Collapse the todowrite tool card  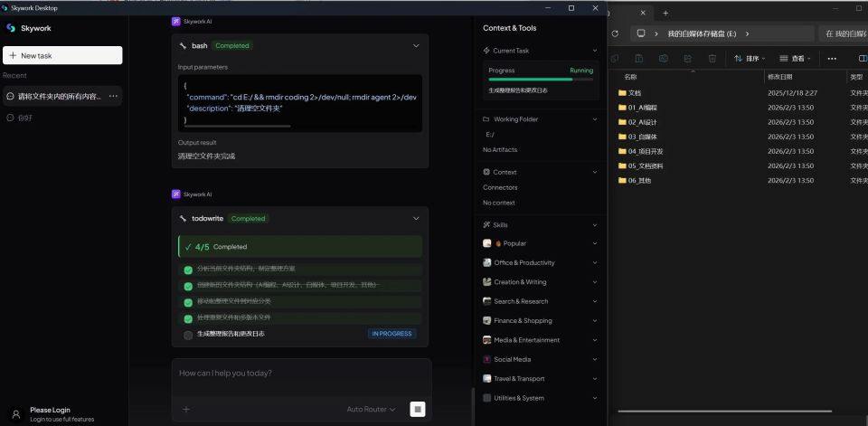click(416, 219)
